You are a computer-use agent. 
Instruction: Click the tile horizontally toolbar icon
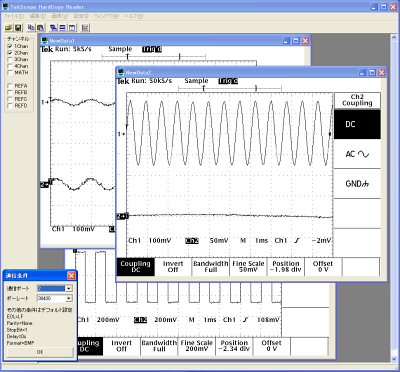(63, 27)
